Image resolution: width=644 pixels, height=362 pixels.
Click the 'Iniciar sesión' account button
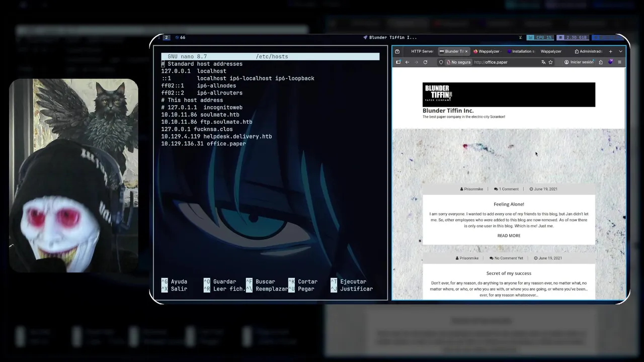click(x=579, y=62)
